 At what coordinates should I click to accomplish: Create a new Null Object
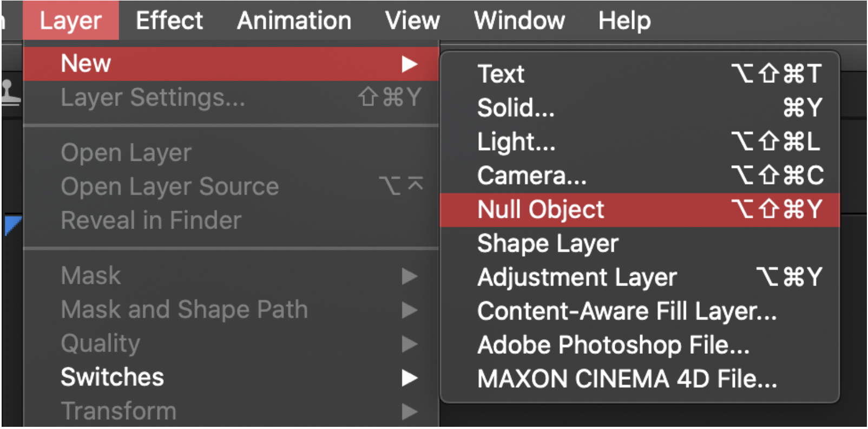click(x=640, y=210)
